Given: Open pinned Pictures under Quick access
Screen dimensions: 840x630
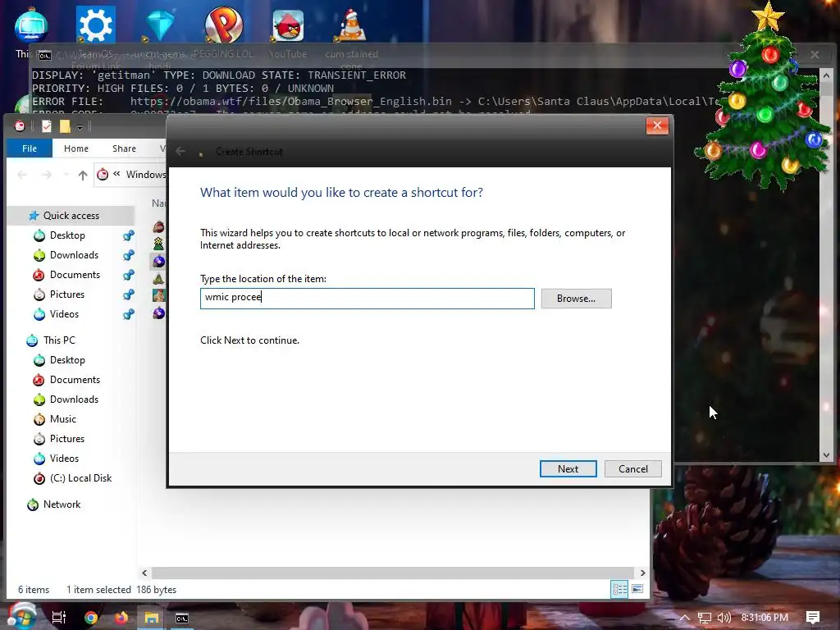Looking at the screenshot, I should tap(67, 294).
